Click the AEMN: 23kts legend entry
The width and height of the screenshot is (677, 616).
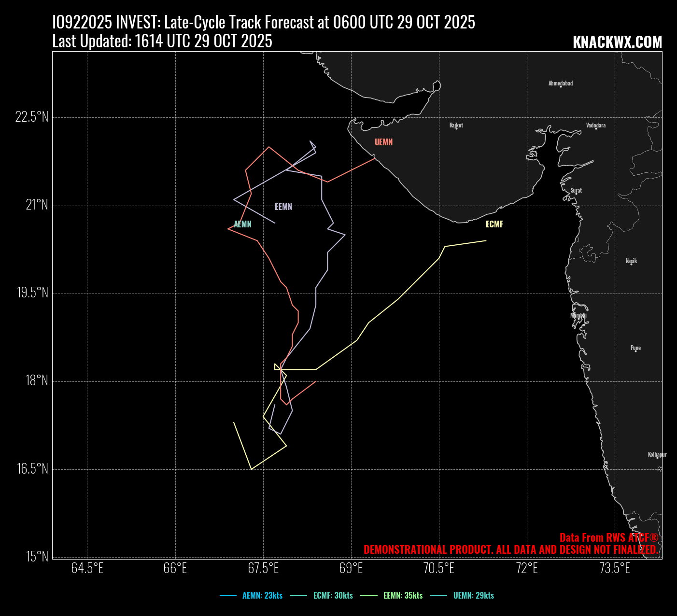[262, 596]
